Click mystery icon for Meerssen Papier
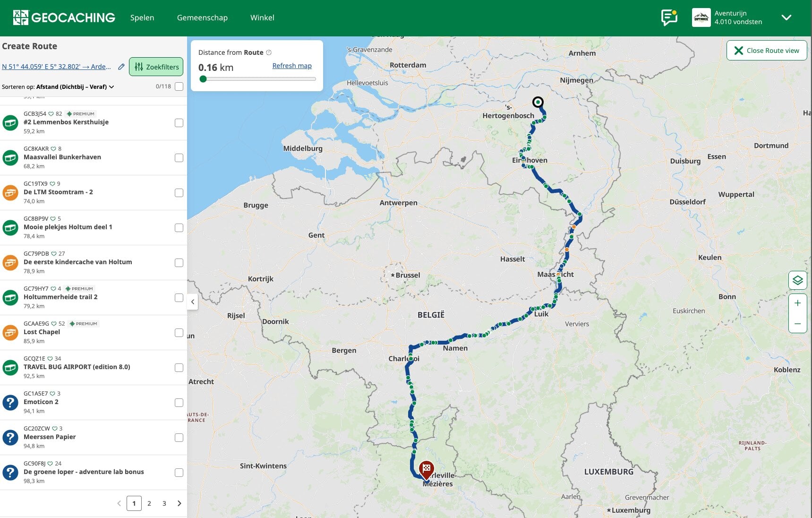The width and height of the screenshot is (812, 518). pos(10,437)
